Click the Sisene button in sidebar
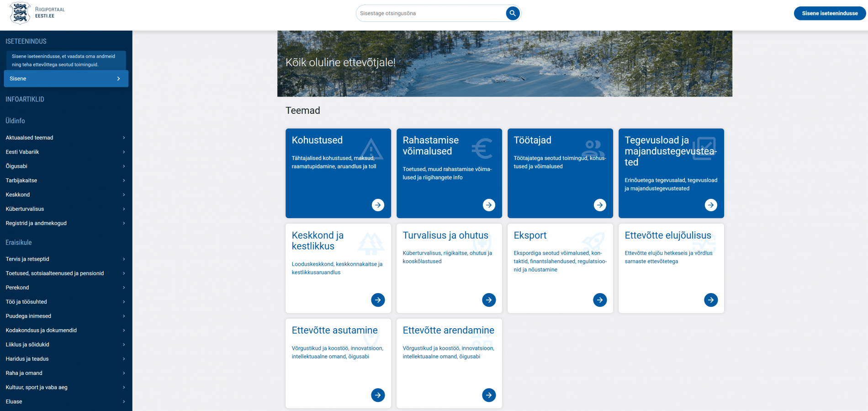 point(66,79)
